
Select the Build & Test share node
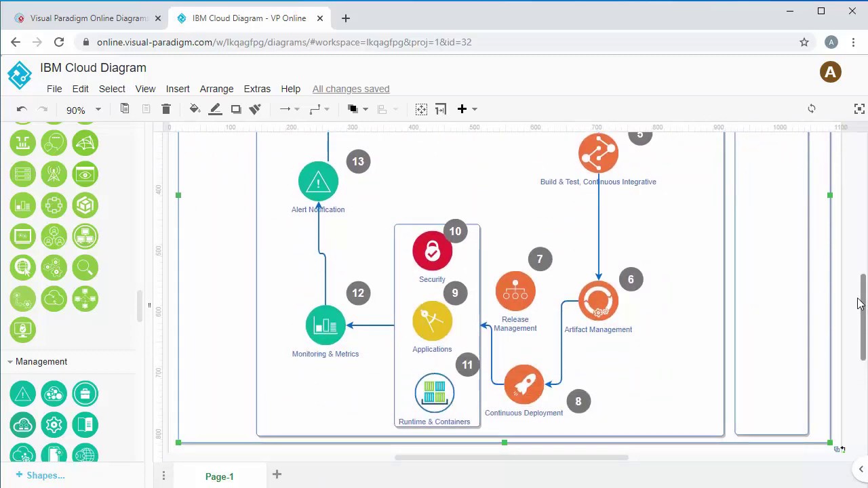pyautogui.click(x=598, y=154)
